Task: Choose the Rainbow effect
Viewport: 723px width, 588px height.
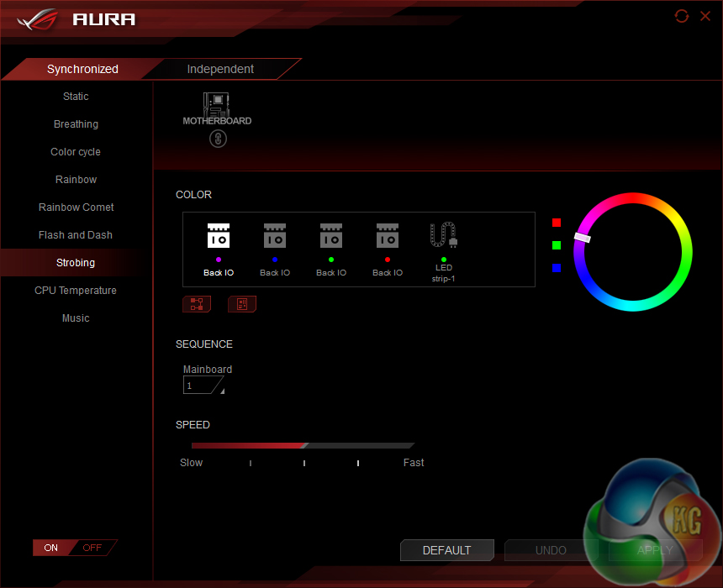Action: 76,179
